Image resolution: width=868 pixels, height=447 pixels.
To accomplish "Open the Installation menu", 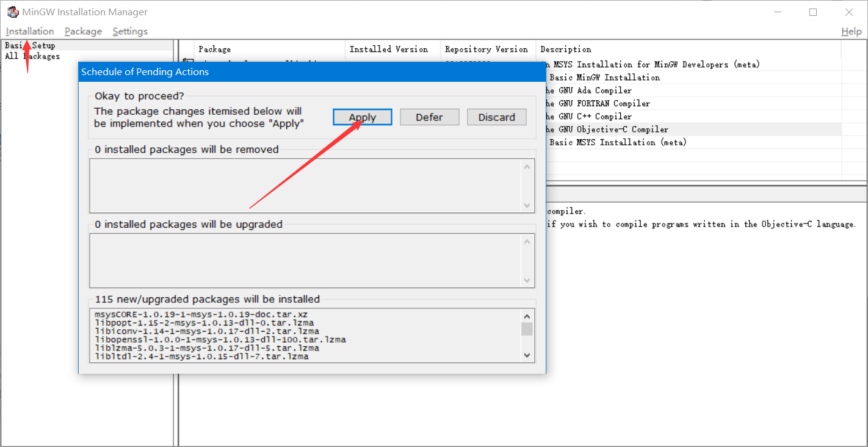I will [30, 31].
